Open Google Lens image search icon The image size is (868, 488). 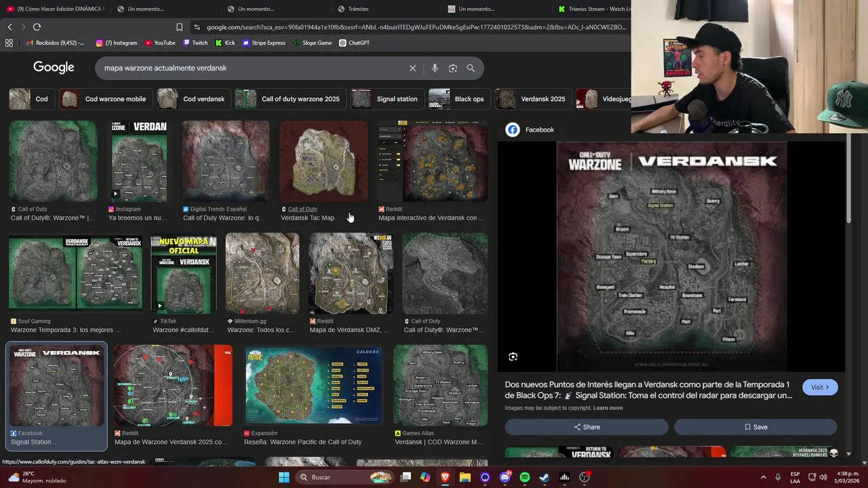pos(453,68)
